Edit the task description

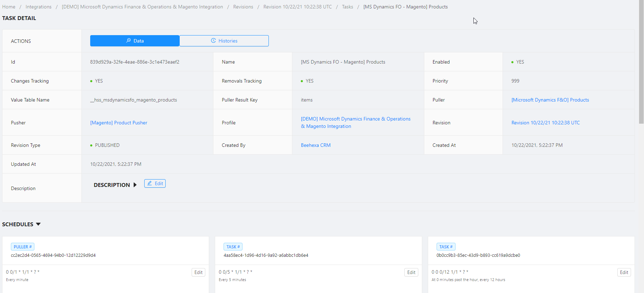tap(155, 183)
